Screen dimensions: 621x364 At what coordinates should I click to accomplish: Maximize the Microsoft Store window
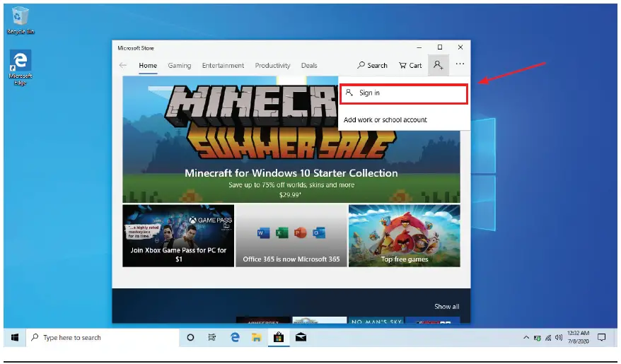(x=440, y=47)
